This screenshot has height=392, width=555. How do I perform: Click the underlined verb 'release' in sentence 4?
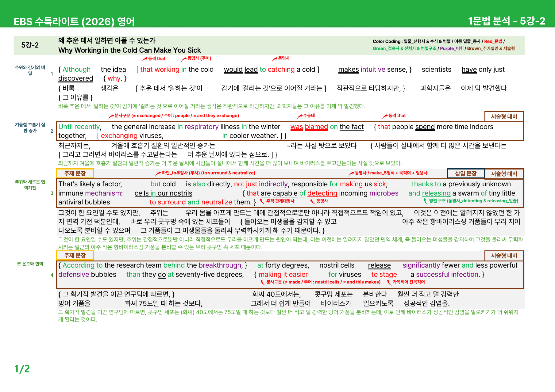(x=379, y=265)
